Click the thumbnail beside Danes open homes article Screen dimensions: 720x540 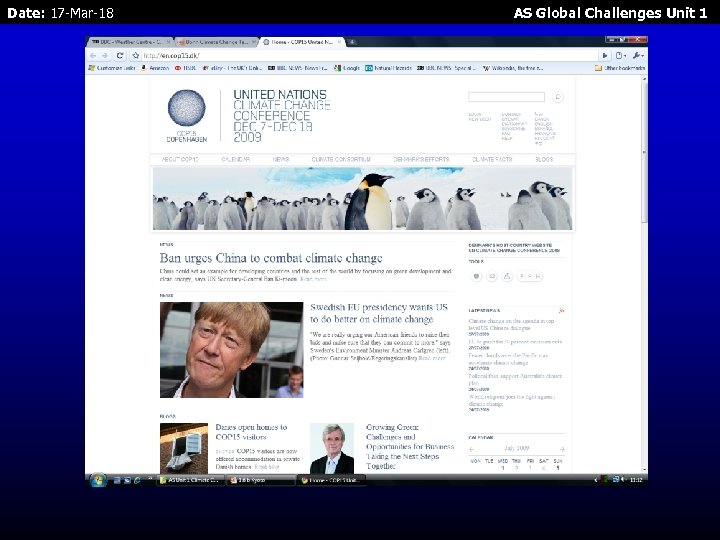point(184,448)
